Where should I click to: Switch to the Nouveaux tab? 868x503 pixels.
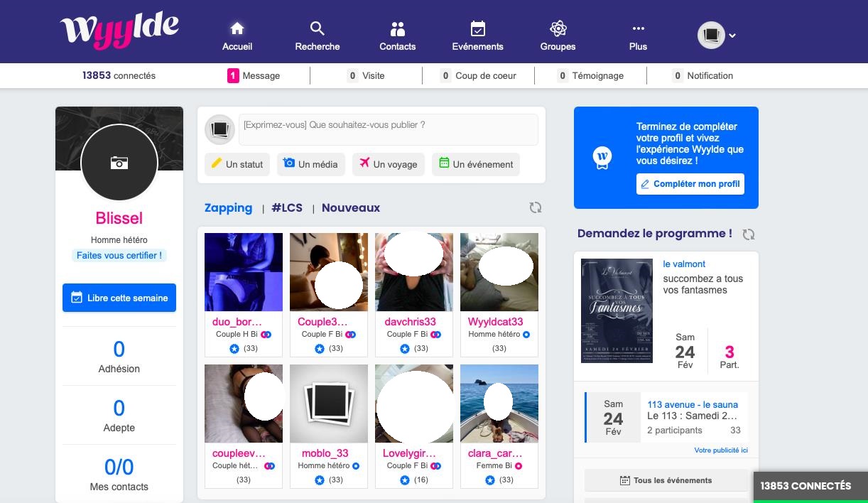pyautogui.click(x=350, y=208)
